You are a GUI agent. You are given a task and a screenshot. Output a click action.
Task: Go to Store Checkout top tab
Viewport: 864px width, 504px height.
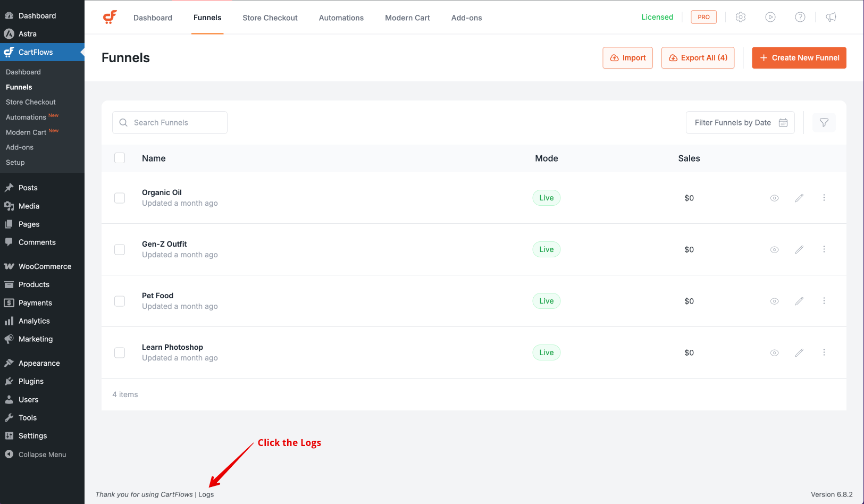(x=270, y=18)
